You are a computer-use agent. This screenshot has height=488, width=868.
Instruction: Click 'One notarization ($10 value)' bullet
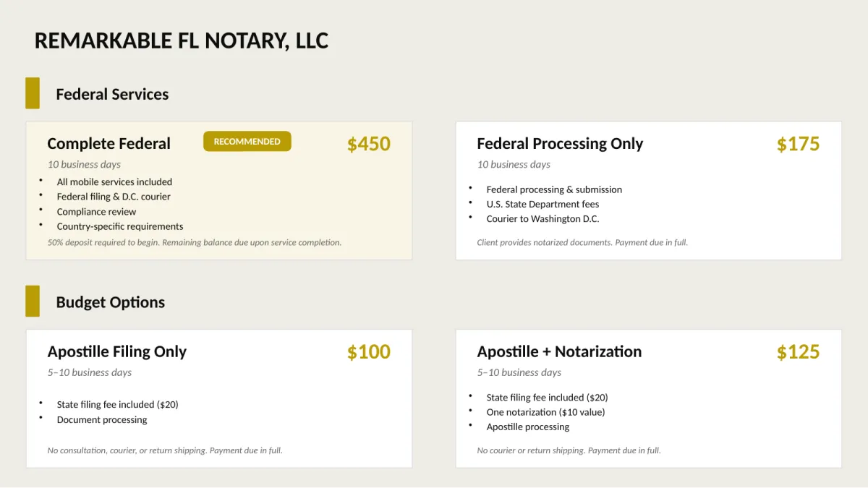click(545, 412)
